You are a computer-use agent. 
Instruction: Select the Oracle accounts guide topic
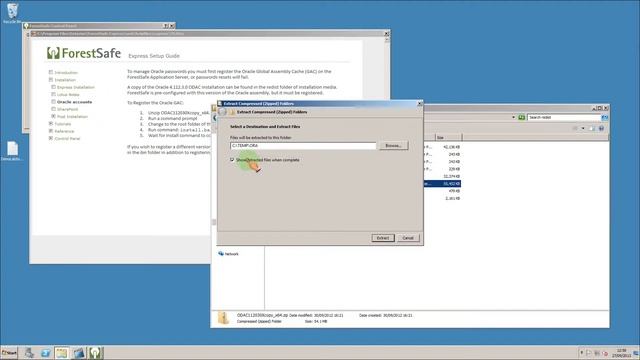pyautogui.click(x=74, y=102)
